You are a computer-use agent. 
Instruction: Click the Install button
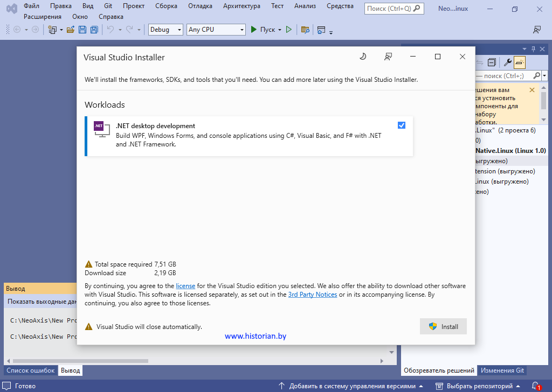coord(443,326)
